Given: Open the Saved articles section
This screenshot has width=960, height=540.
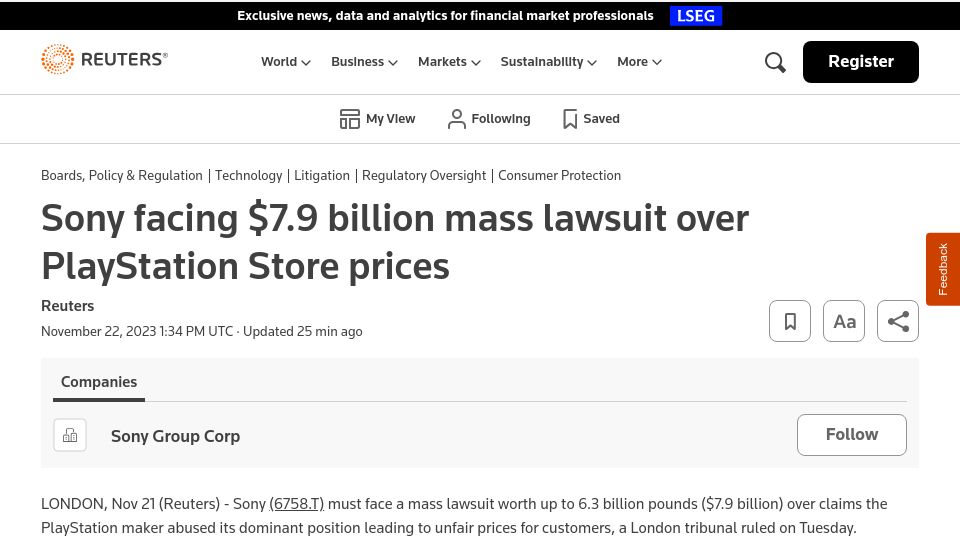Looking at the screenshot, I should coord(591,119).
